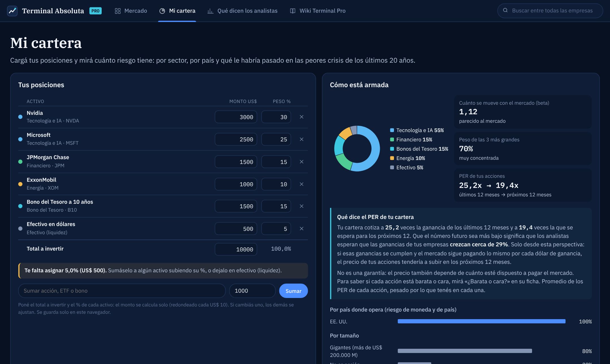Click the donut chart
The image size is (610, 364).
357,148
